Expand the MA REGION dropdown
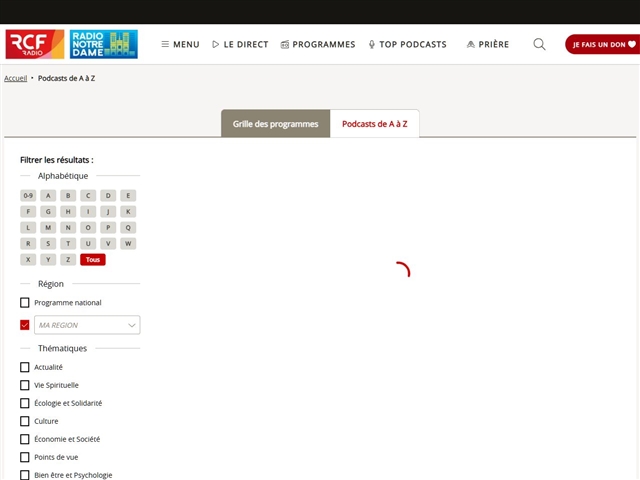 point(87,325)
